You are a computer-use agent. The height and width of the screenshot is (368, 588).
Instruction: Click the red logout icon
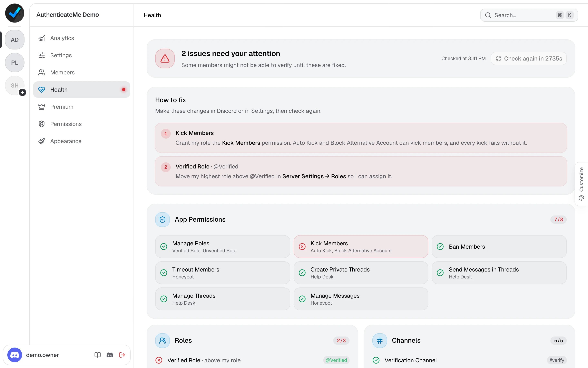[x=122, y=355]
